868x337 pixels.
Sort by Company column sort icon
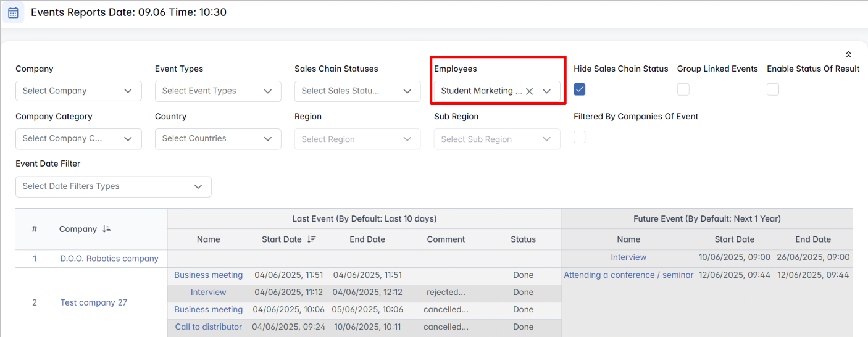tap(107, 229)
